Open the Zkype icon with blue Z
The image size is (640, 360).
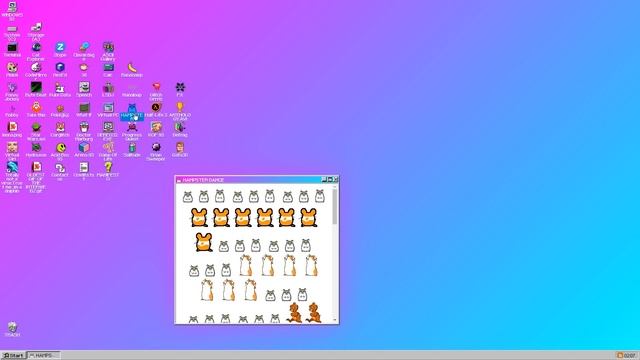click(x=60, y=50)
